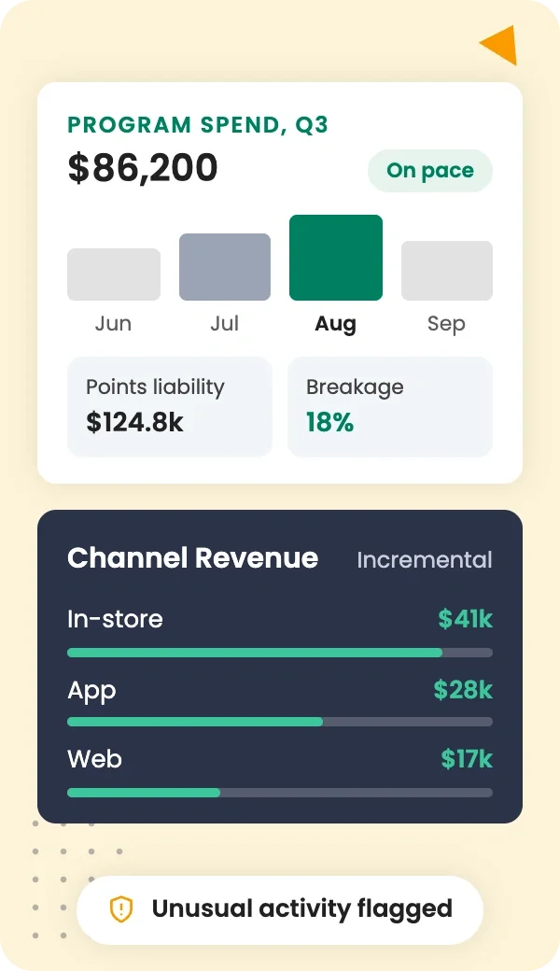Viewport: 560px width, 971px height.
Task: Click the shield warning icon
Action: [x=121, y=909]
